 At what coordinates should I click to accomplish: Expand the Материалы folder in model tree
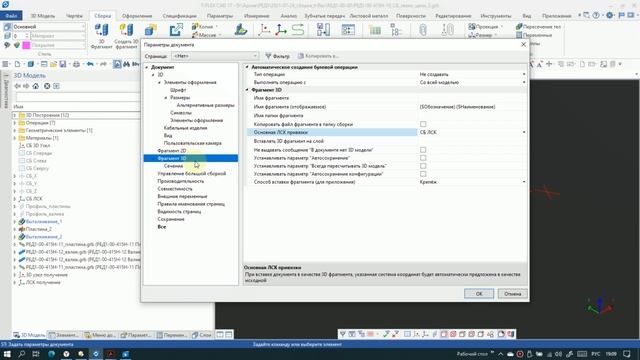15,138
